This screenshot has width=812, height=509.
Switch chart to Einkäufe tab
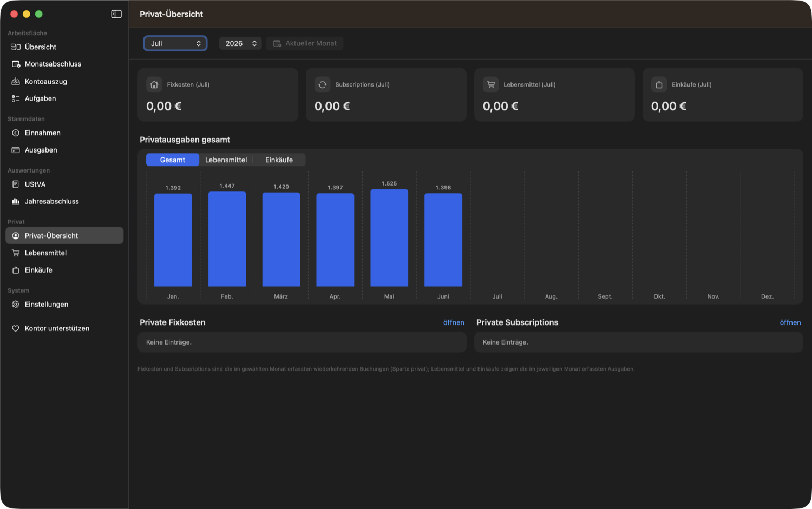point(279,160)
